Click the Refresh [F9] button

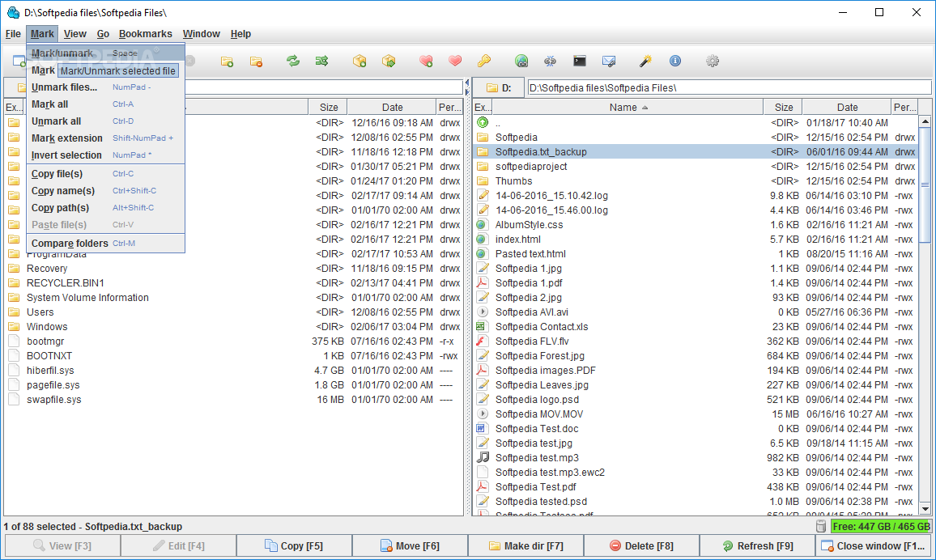pyautogui.click(x=757, y=545)
